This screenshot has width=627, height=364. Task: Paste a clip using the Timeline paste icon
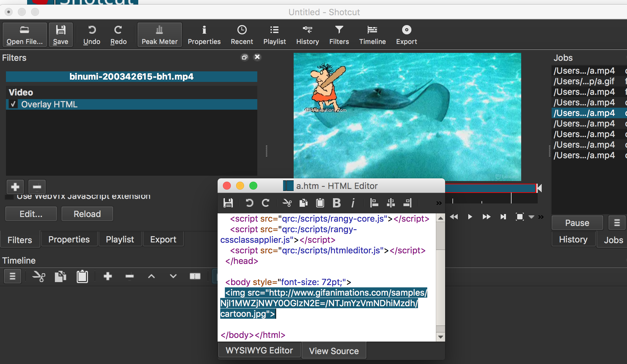click(x=82, y=276)
